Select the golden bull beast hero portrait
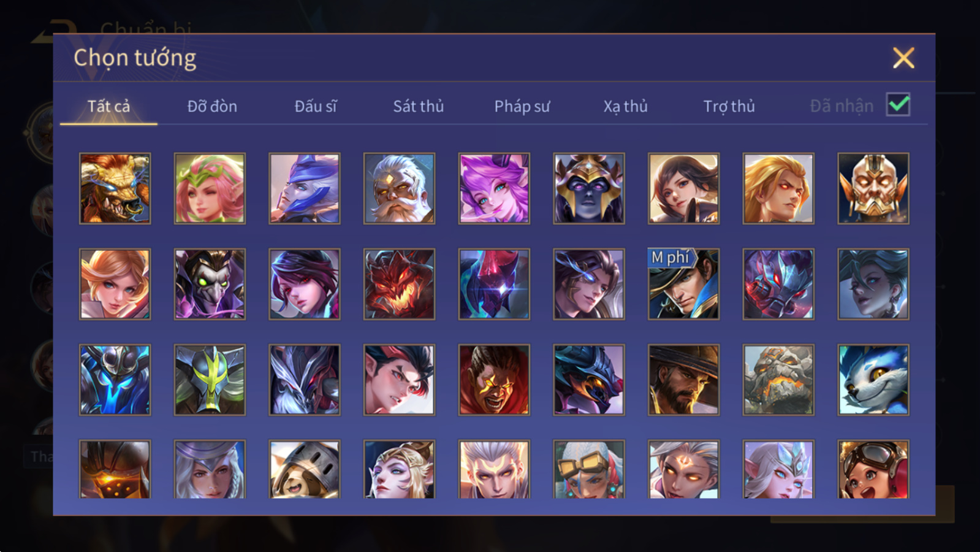Viewport: 980px width, 552px height. [115, 188]
